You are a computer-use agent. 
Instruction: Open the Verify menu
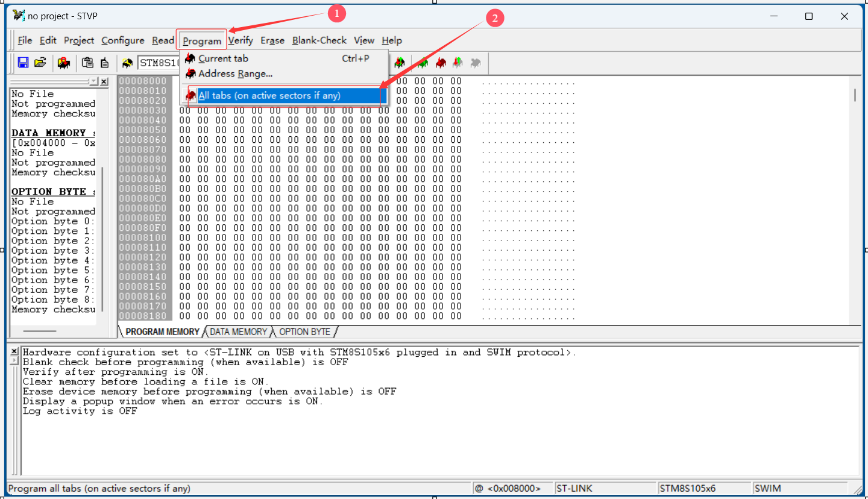(x=241, y=40)
